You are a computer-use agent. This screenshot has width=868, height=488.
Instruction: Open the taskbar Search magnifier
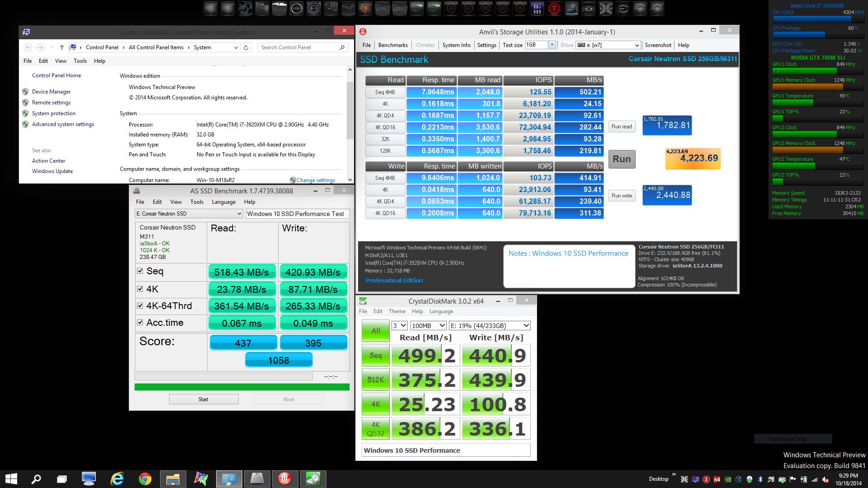[36, 479]
